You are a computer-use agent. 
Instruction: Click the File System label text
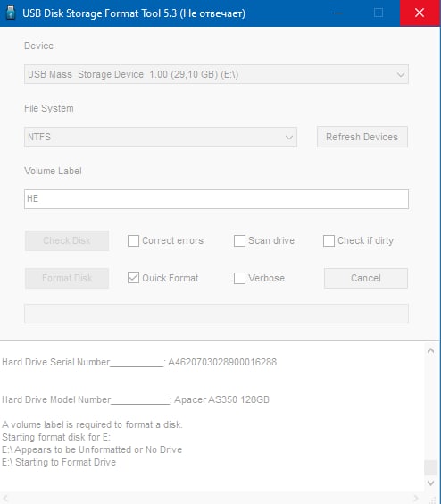point(49,108)
